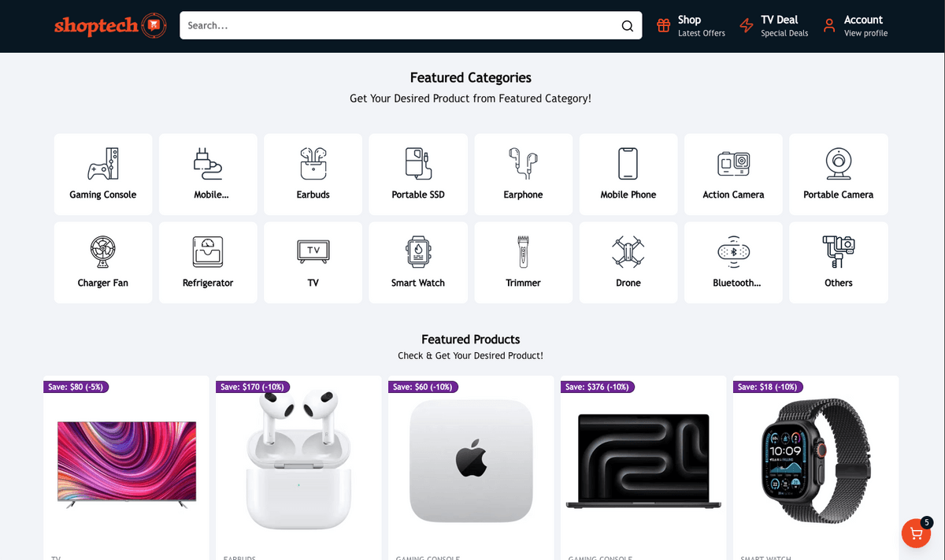Click the Featured Products heading
Viewport: 945px width, 560px height.
pos(471,339)
